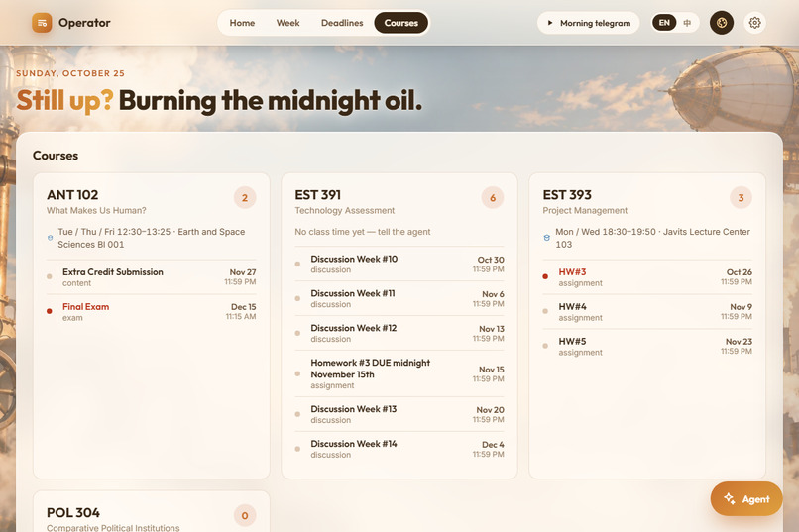799x532 pixels.
Task: Click red dot beside HW#3
Action: 545,276
